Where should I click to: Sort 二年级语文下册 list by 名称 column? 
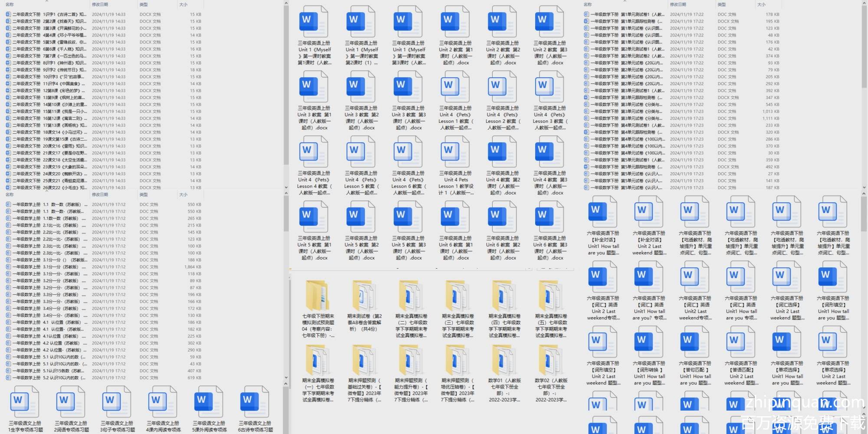(x=10, y=4)
